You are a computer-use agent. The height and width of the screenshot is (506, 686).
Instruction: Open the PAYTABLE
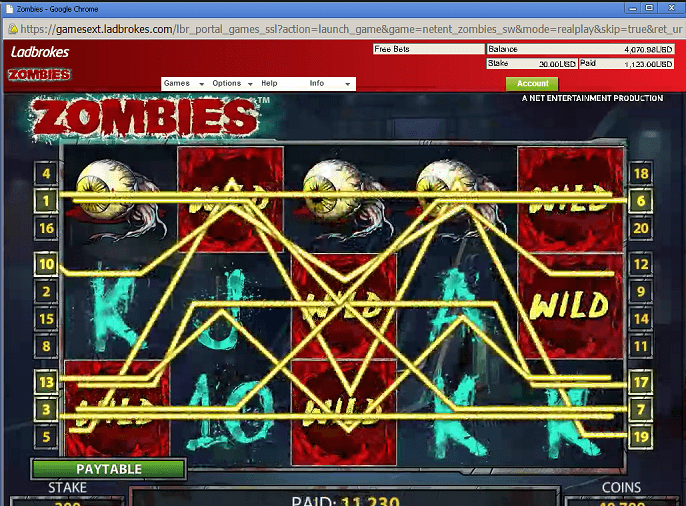coord(109,469)
